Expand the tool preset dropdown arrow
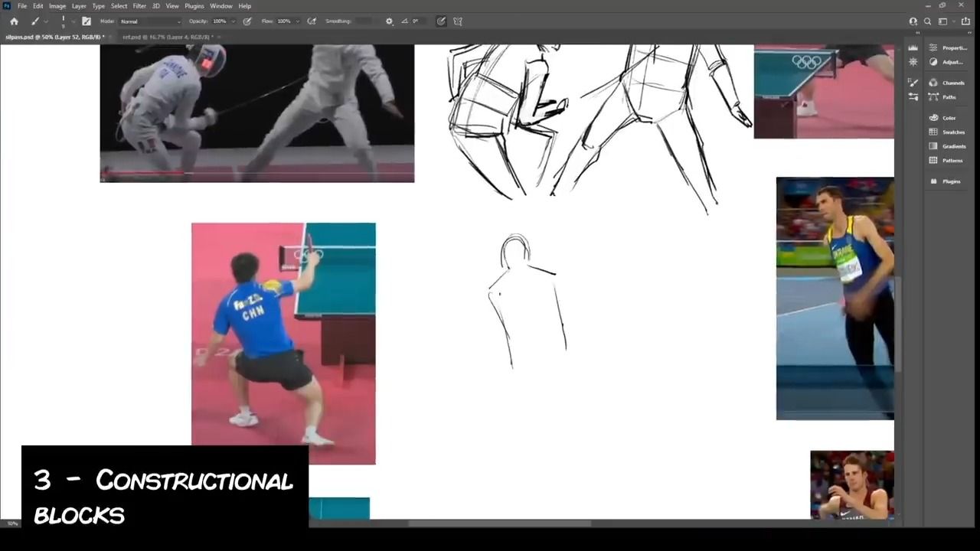This screenshot has height=551, width=980. coord(46,21)
